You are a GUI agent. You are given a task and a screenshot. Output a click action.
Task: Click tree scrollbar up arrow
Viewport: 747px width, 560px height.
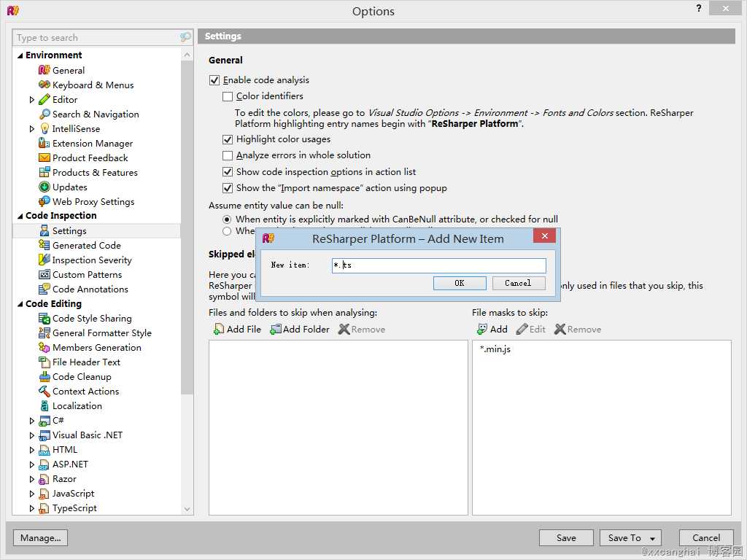click(x=187, y=55)
